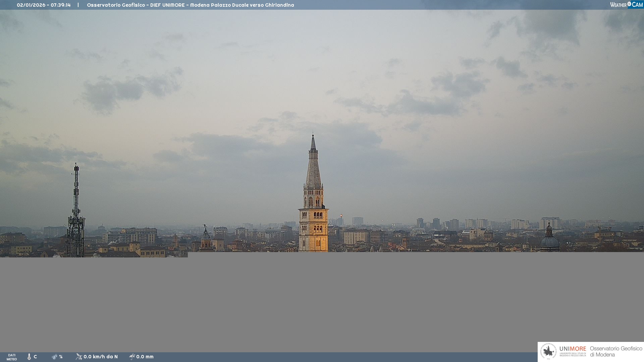Click the sunlit Ghirlandina bell tower
Viewport: 644px width, 362px height.
click(313, 228)
